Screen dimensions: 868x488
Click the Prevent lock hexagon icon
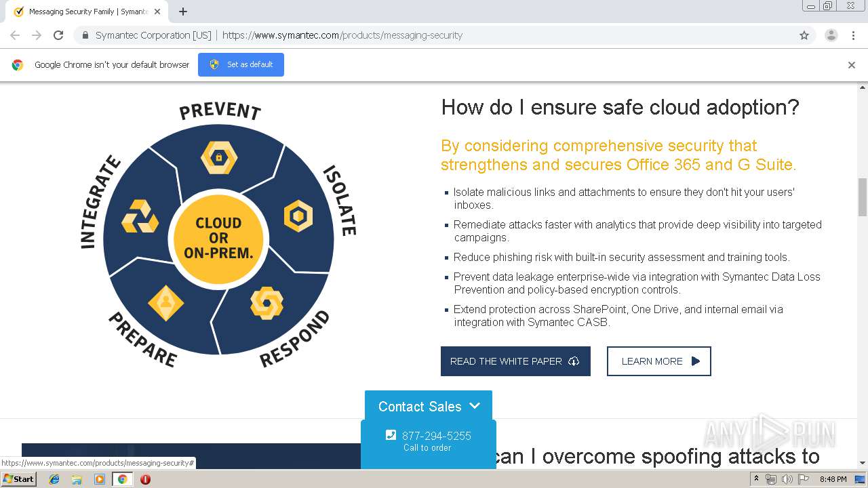[x=219, y=157]
